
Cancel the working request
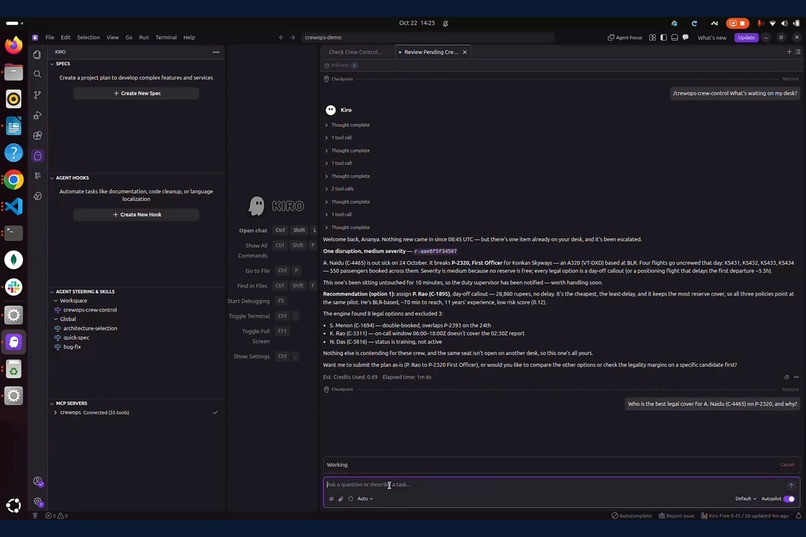(x=787, y=465)
